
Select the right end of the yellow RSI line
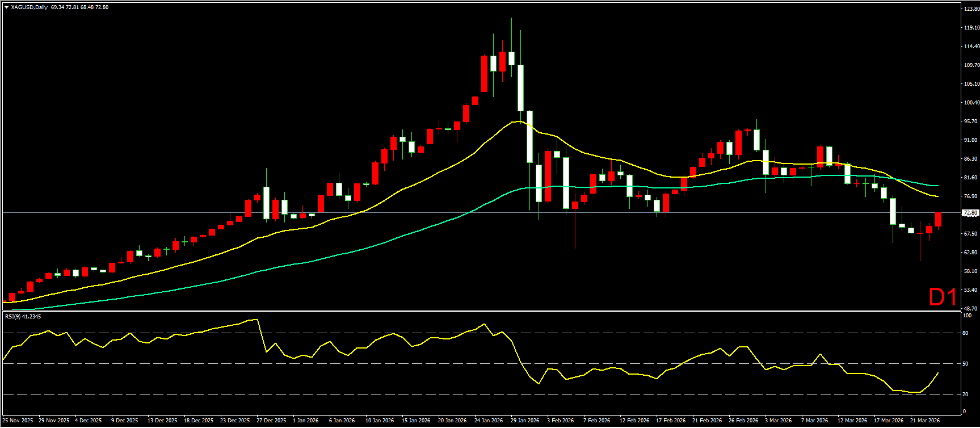937,373
